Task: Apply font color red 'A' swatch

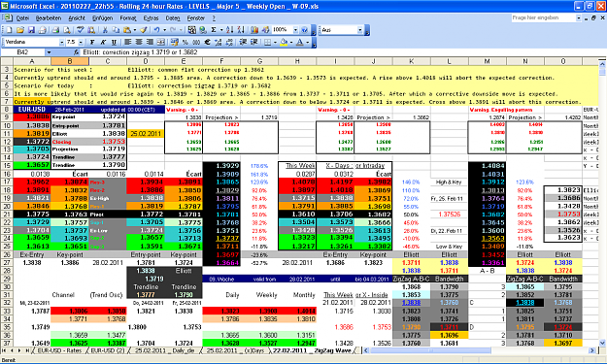Action: (x=300, y=42)
